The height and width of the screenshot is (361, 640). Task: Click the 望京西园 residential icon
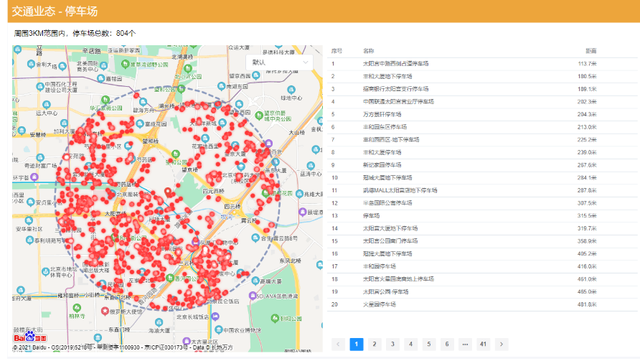[x=256, y=75]
